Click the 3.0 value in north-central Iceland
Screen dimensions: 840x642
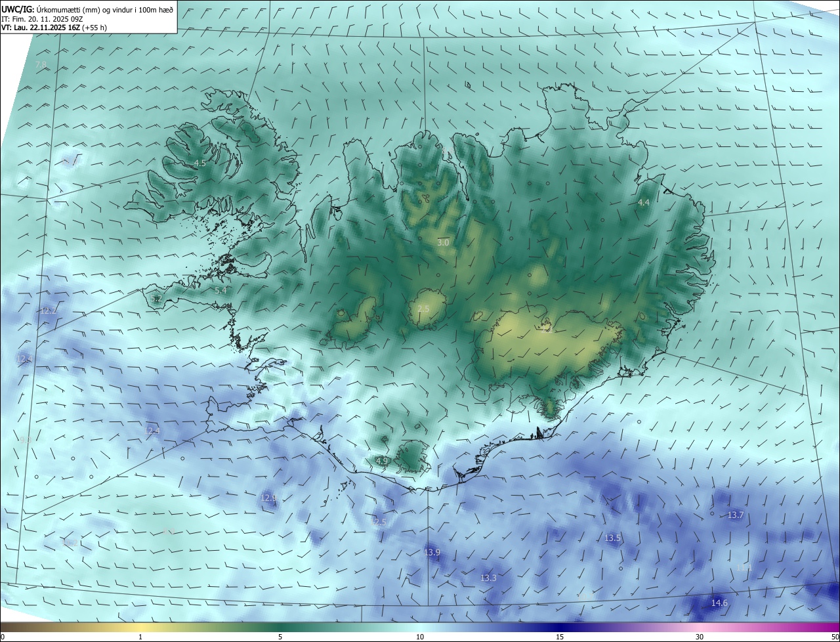(x=443, y=243)
